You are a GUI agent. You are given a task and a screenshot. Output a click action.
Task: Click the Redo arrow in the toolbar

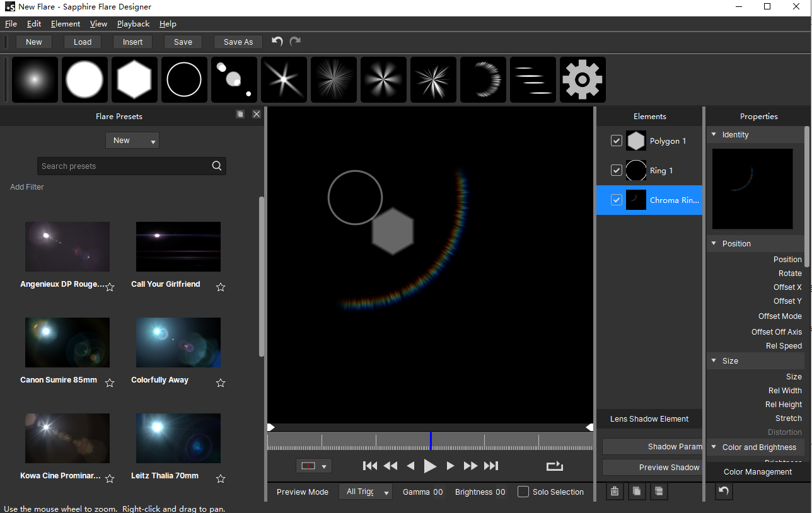pos(295,42)
